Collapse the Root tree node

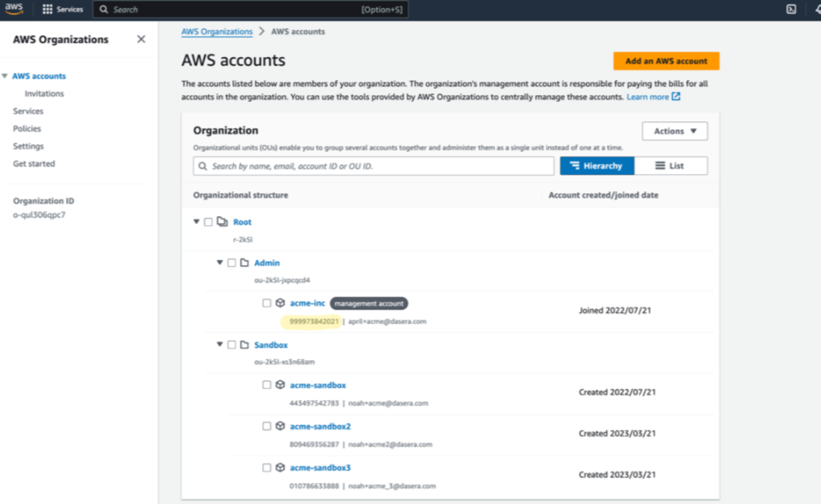(196, 220)
